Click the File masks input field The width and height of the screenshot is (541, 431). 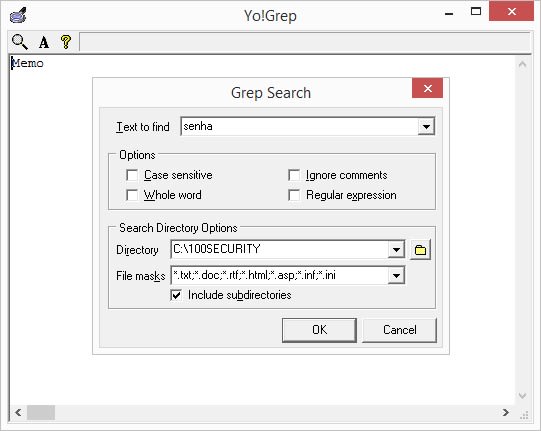[x=279, y=275]
